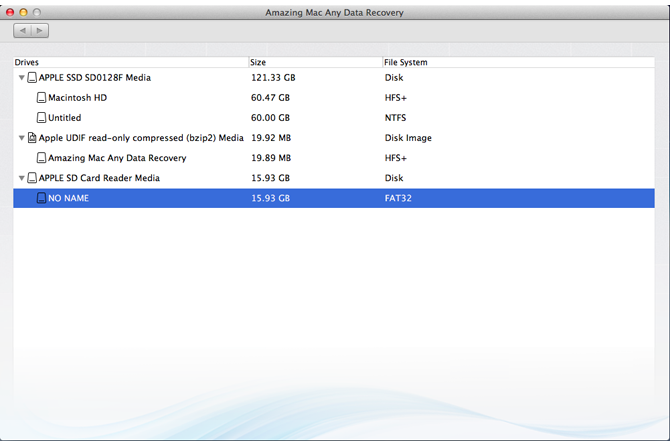
Task: Click the forward navigation arrow button
Action: pyautogui.click(x=40, y=30)
